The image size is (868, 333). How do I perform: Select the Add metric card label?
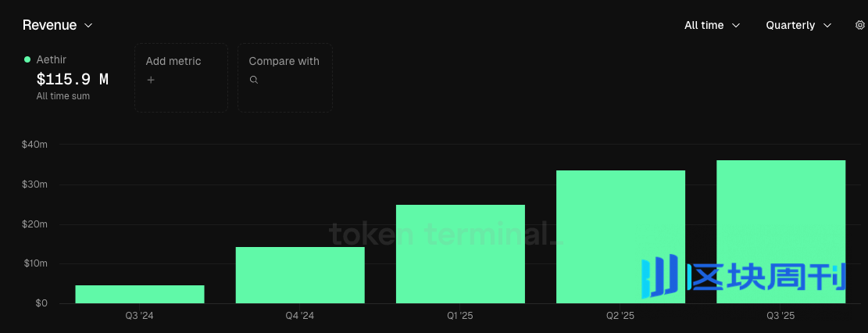click(x=173, y=61)
